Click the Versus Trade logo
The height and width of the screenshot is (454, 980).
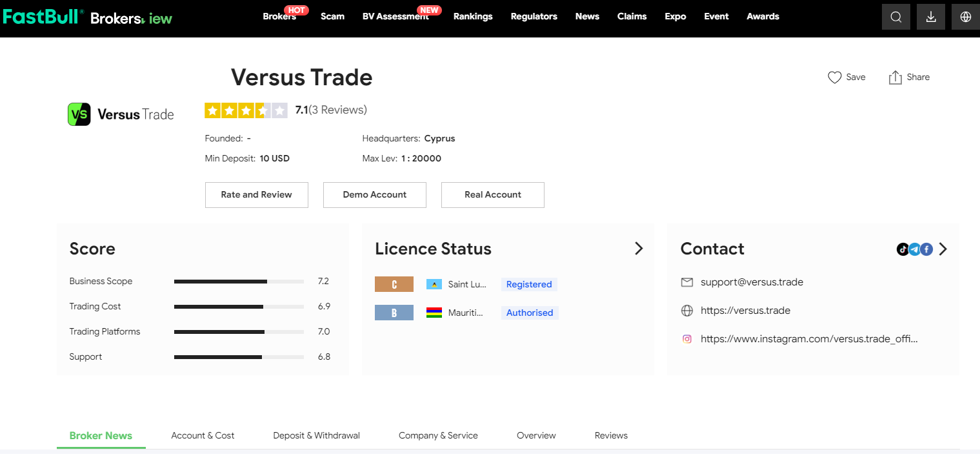(121, 114)
